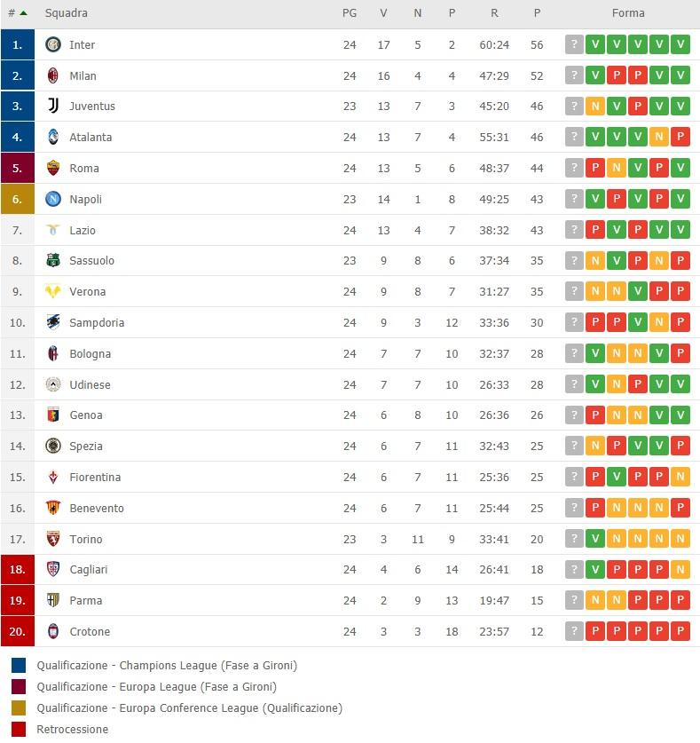Click the blue Champions League legend swatch
The image size is (700, 743).
[19, 665]
